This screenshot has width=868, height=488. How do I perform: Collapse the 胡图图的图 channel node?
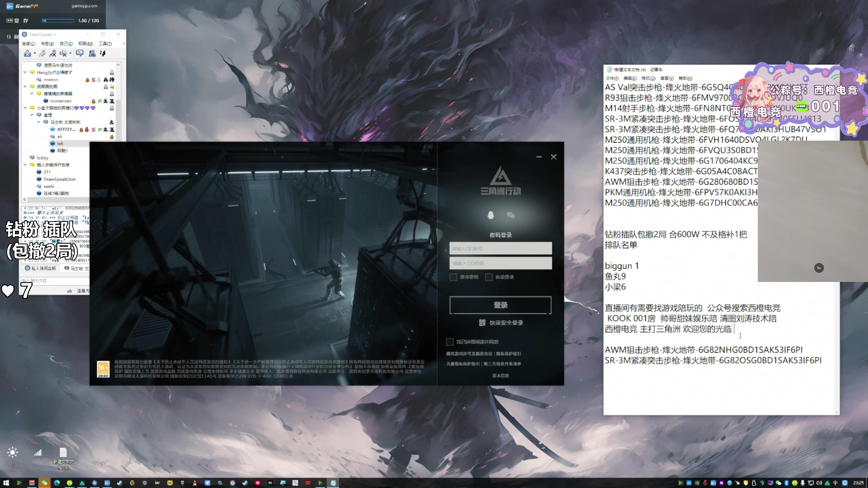[25, 86]
